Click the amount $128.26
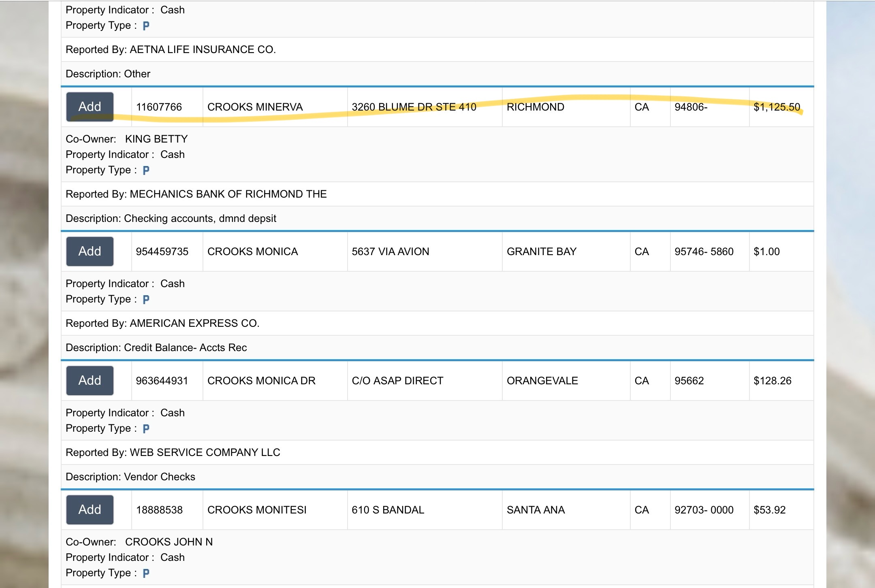 pos(773,381)
